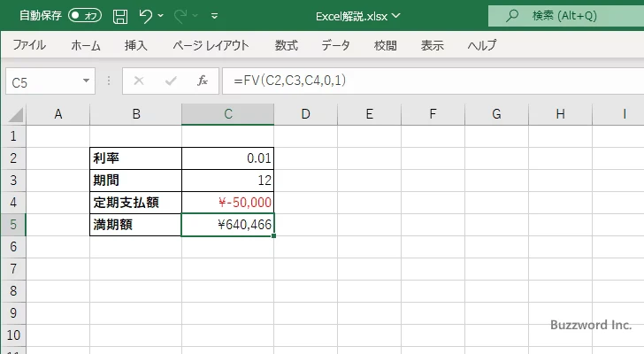Open the ファイル tab

(29, 45)
